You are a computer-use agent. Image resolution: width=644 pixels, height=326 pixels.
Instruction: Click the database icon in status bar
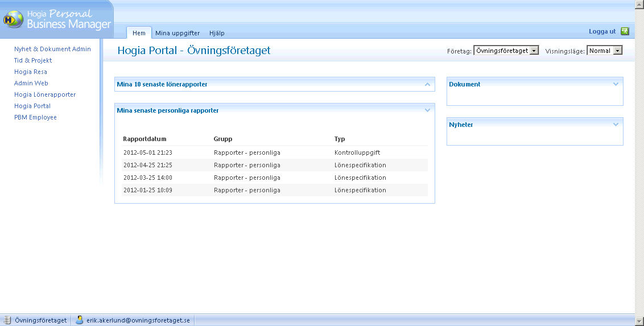pyautogui.click(x=7, y=320)
